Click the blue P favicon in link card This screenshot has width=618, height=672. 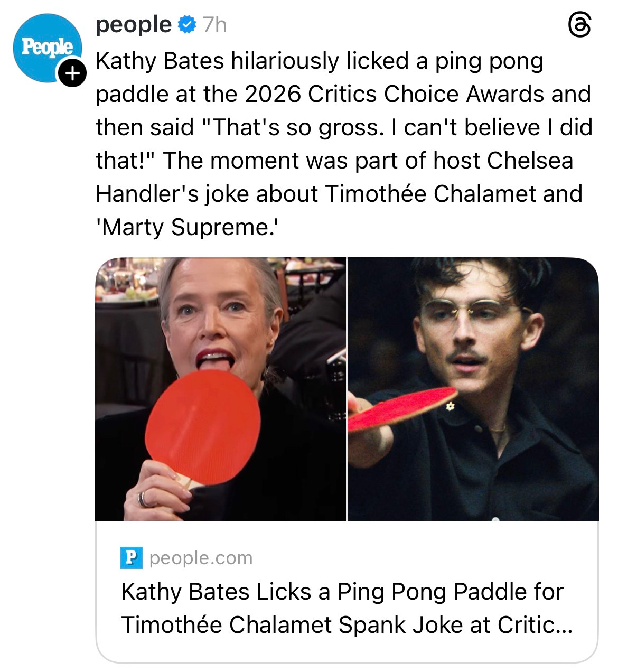point(132,558)
